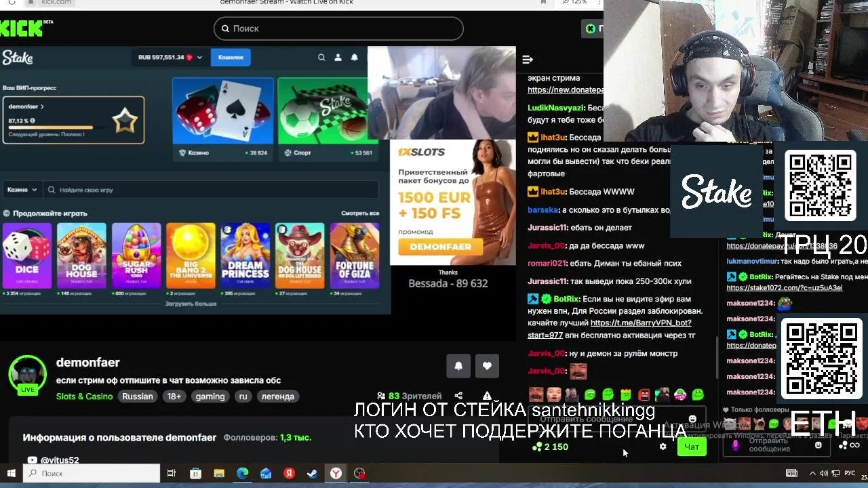Click the warning triangle report icon

487,396
